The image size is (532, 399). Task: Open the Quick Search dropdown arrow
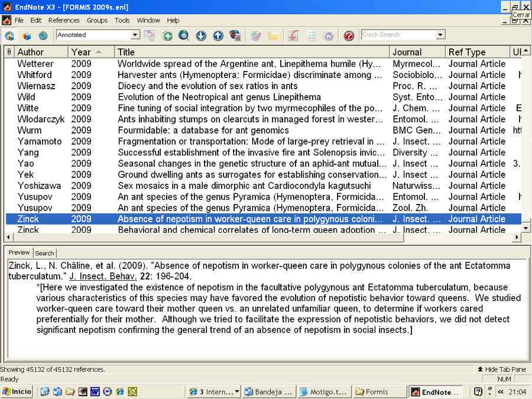[440, 35]
